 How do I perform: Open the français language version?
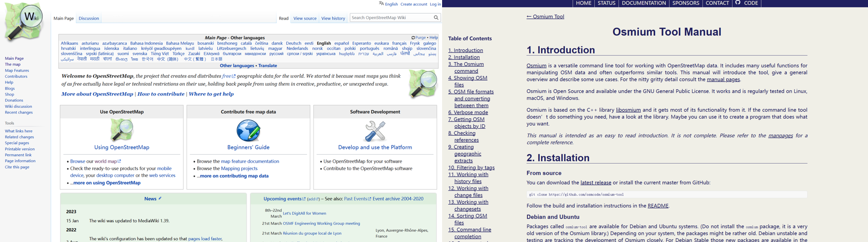399,43
